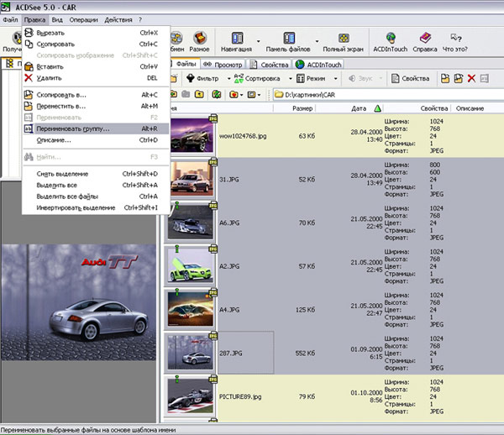Select Переименовать группу… menu entry

click(x=96, y=128)
